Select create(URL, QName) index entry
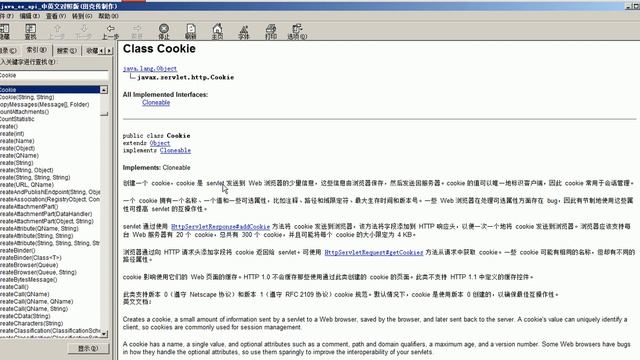640x360 pixels. (27, 185)
